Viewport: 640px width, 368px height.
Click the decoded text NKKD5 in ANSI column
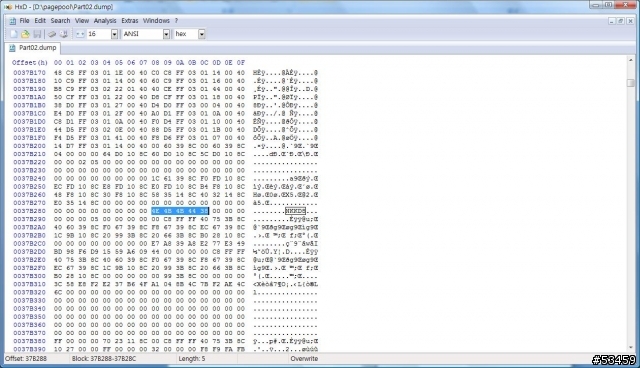pos(295,211)
